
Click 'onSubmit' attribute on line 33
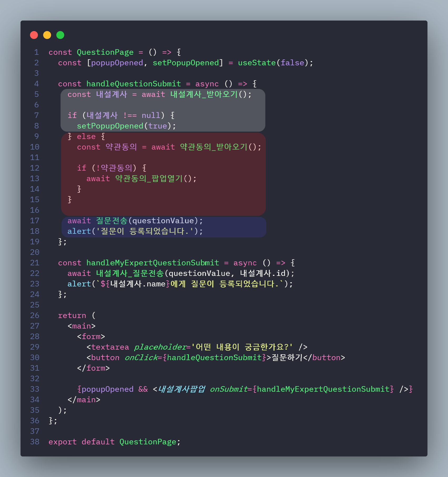click(x=229, y=389)
